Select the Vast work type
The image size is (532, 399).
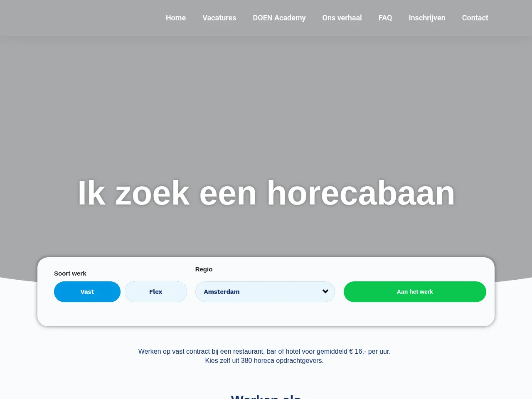[87, 292]
